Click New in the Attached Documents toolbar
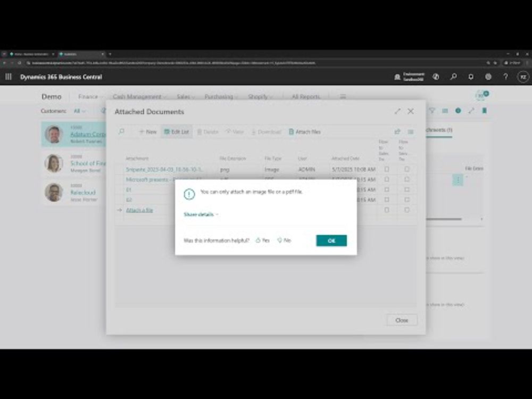Screen dimensions: 532x399 (x=148, y=131)
